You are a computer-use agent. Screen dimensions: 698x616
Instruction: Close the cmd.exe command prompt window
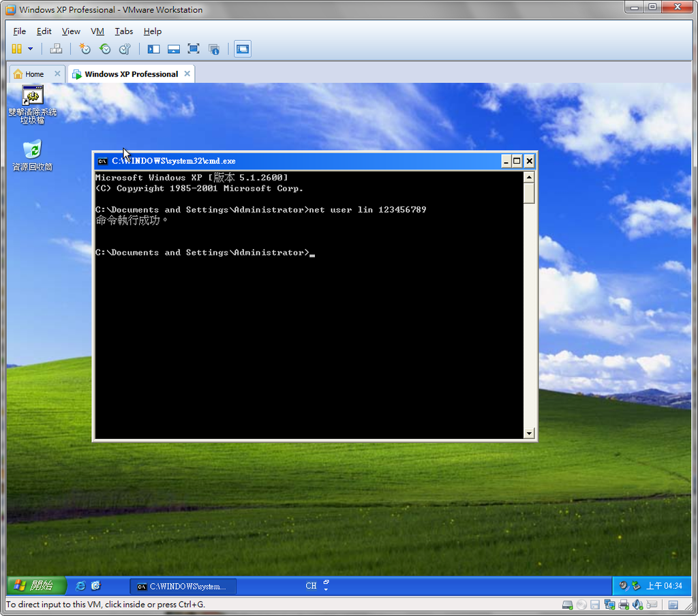point(529,161)
